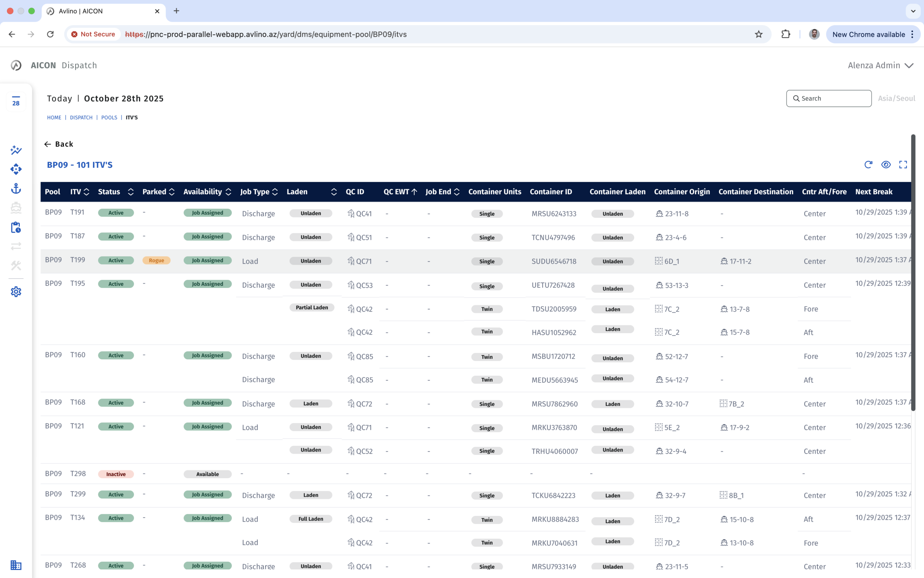The height and width of the screenshot is (578, 924).
Task: Sort by Status column
Action: [x=131, y=192]
